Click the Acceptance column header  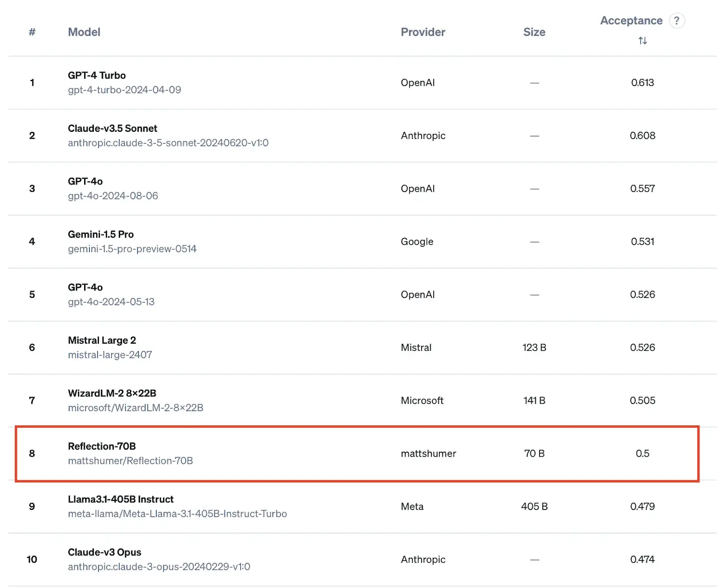(x=631, y=21)
